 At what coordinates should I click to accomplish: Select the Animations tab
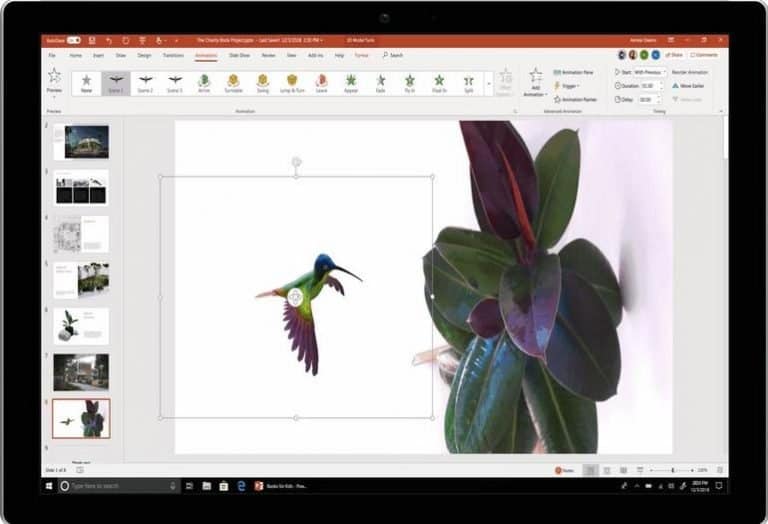click(x=206, y=55)
